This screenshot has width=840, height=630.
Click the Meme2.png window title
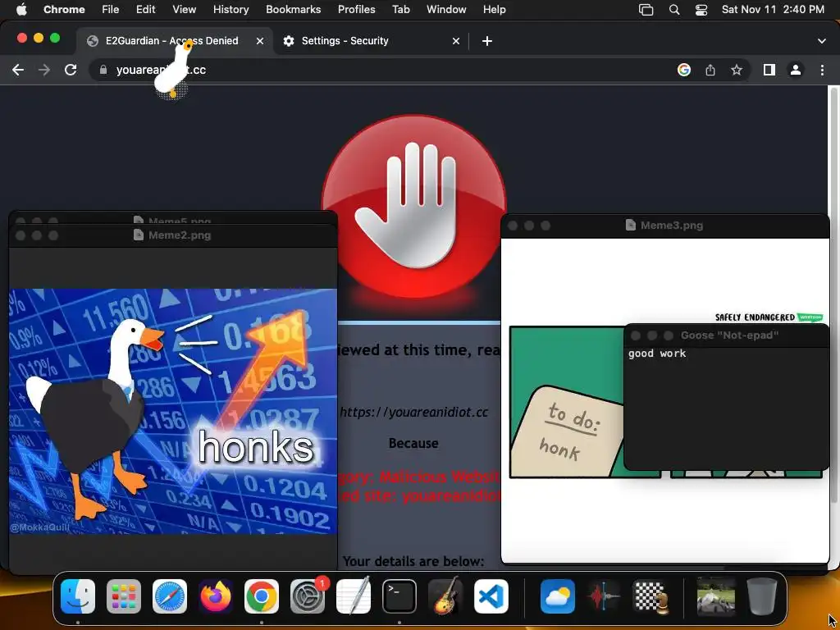click(180, 235)
